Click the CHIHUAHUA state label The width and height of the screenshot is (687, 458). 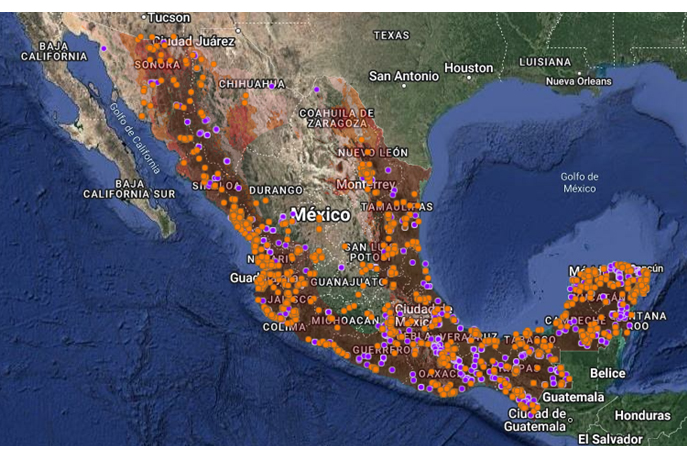[252, 84]
